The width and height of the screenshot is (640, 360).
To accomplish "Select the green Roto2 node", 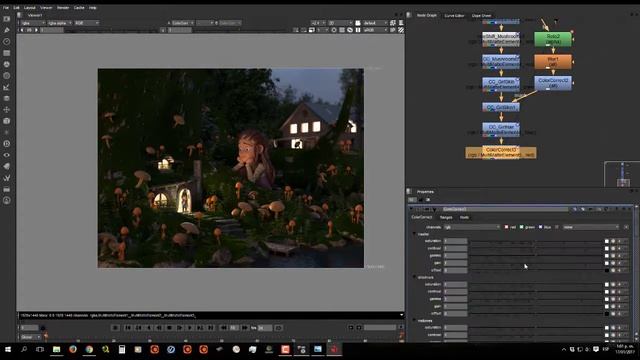I will coord(553,39).
